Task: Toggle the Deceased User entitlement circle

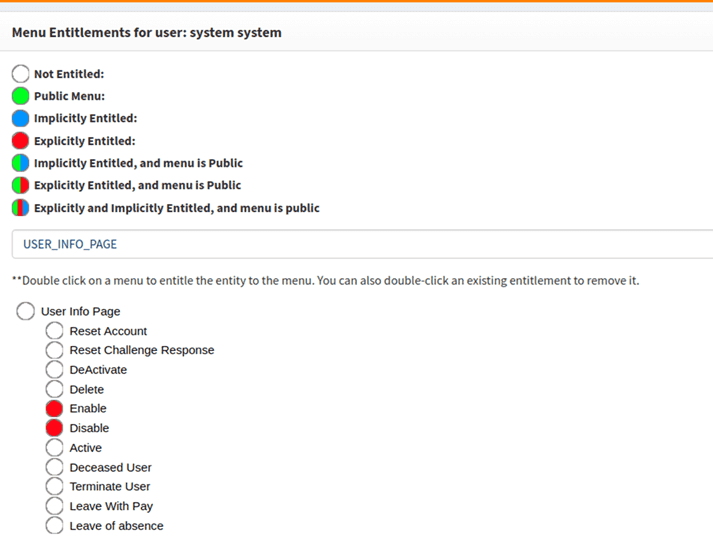Action: click(x=55, y=467)
